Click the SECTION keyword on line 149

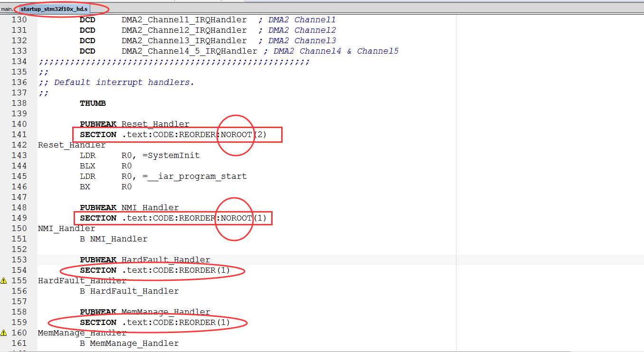pos(98,218)
